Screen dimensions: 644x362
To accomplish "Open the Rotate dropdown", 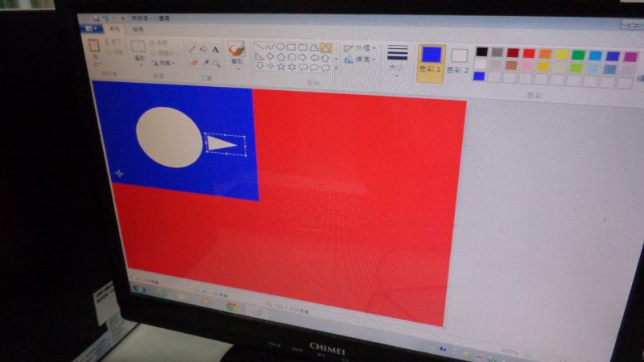I will (165, 64).
